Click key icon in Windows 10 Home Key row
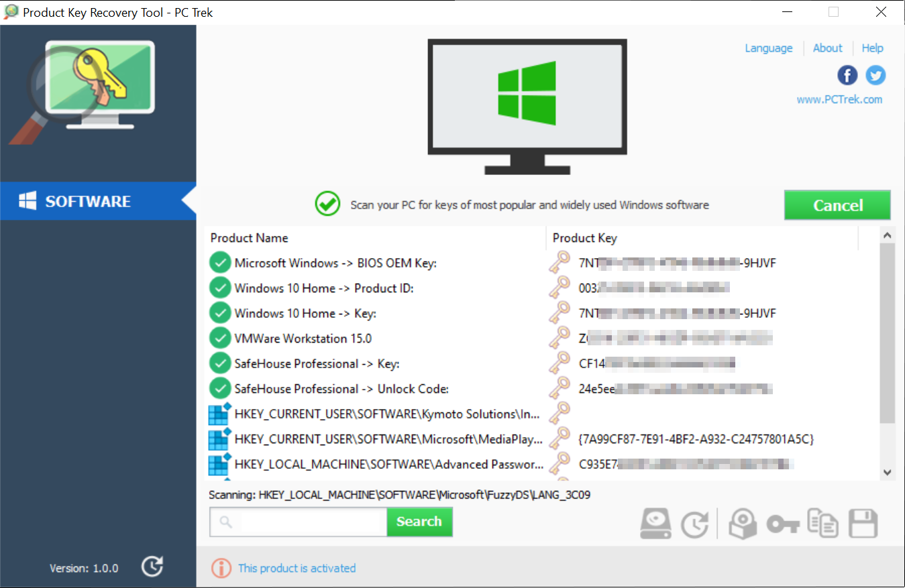905x588 pixels. [560, 313]
